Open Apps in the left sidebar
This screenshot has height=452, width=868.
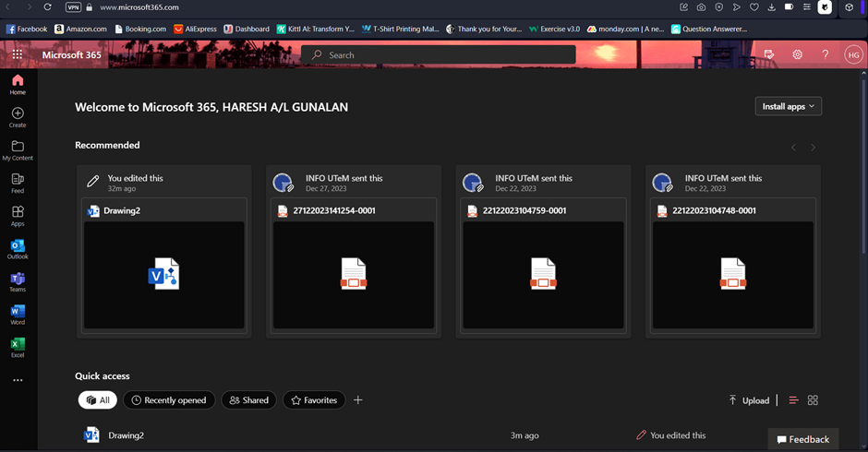(18, 217)
